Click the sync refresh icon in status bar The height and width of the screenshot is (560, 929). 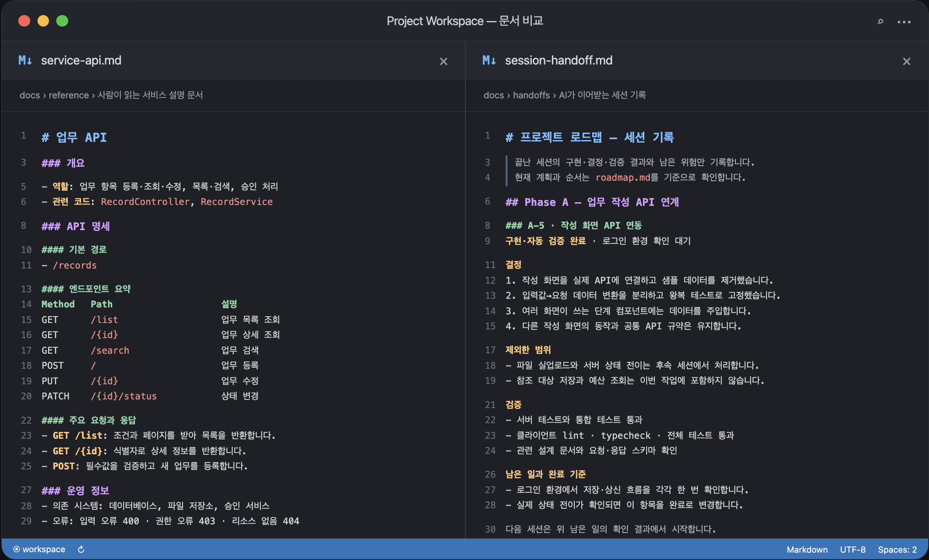[81, 549]
